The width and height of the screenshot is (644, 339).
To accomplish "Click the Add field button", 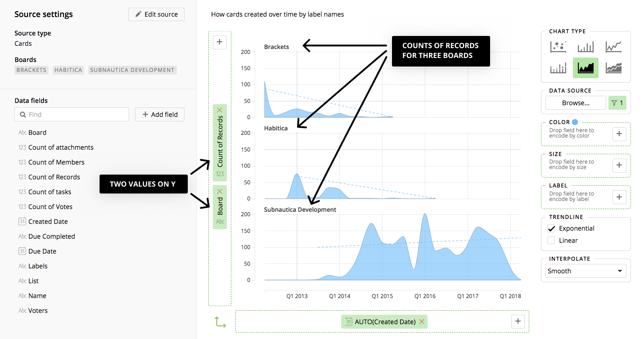I will pos(160,115).
